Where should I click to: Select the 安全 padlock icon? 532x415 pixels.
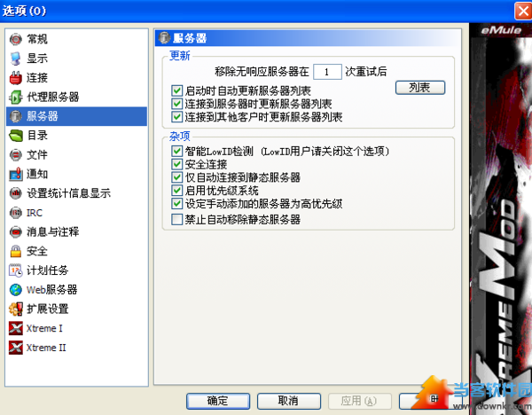[16, 252]
